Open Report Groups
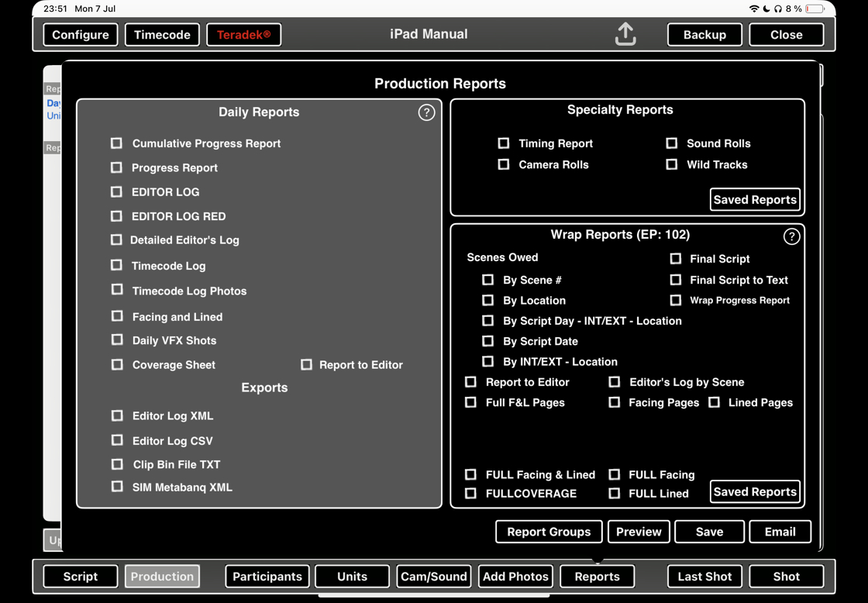This screenshot has width=868, height=603. (549, 532)
